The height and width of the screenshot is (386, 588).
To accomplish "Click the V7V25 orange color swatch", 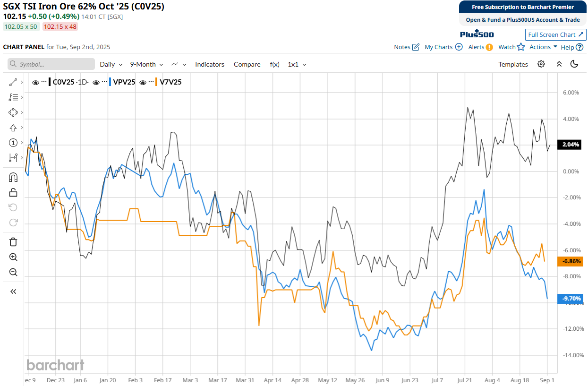I will 156,82.
